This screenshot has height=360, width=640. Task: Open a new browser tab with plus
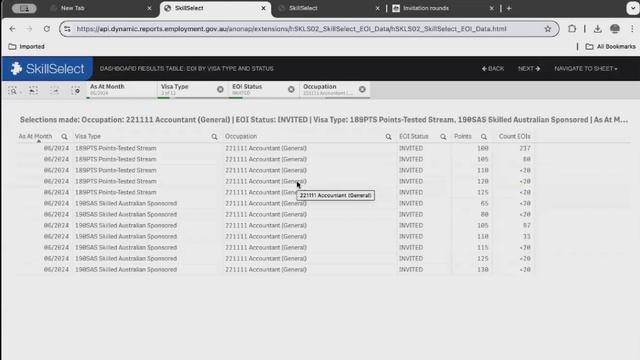point(509,8)
